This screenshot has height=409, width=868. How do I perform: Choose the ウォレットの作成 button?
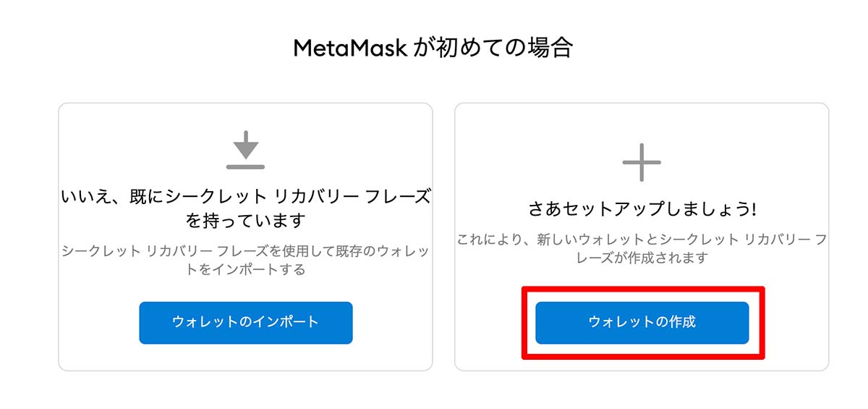click(642, 322)
